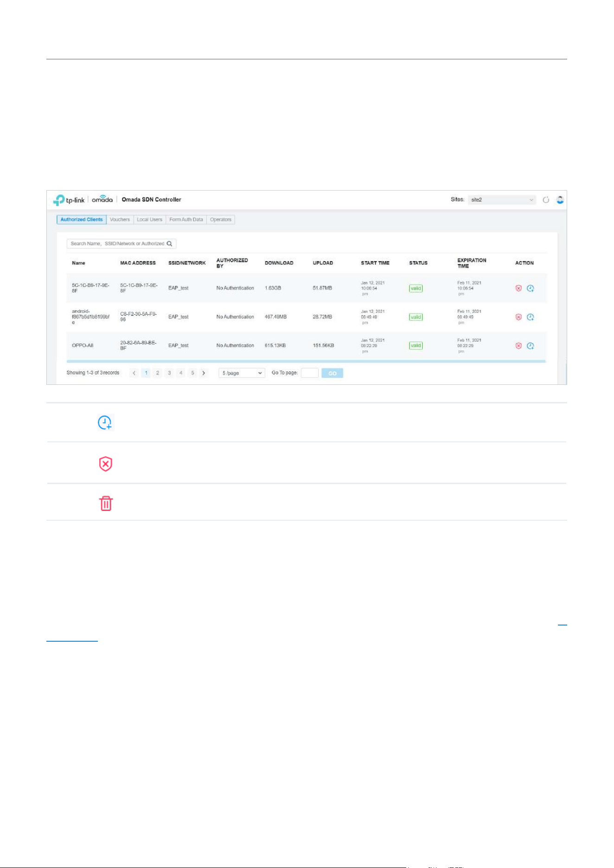Viewport: 614px width, 868px height.
Task: Click upload value 51.87MB
Action: click(x=322, y=288)
